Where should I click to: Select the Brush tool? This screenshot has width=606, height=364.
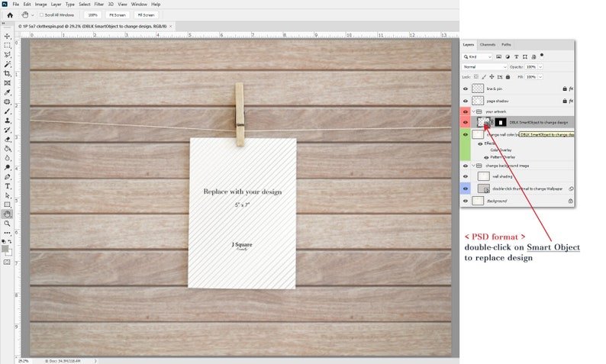(7, 111)
